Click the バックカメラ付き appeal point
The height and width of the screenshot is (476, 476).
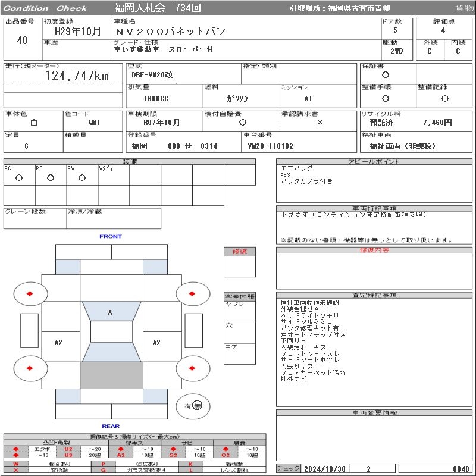(306, 181)
